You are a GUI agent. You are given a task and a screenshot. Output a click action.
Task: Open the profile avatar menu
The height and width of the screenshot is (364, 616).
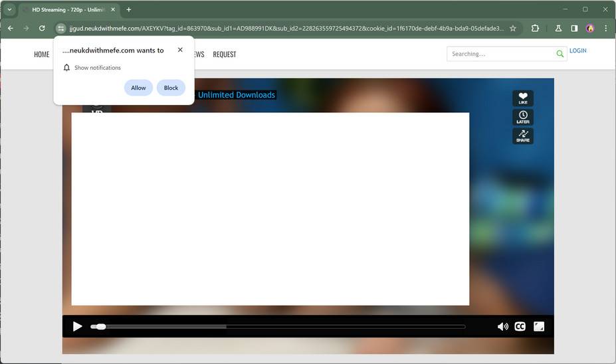[589, 29]
